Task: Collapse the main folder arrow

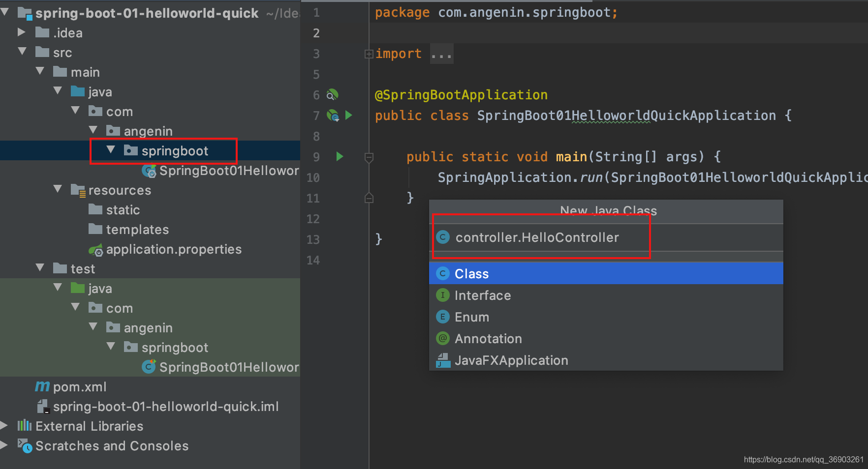Action: (x=40, y=71)
